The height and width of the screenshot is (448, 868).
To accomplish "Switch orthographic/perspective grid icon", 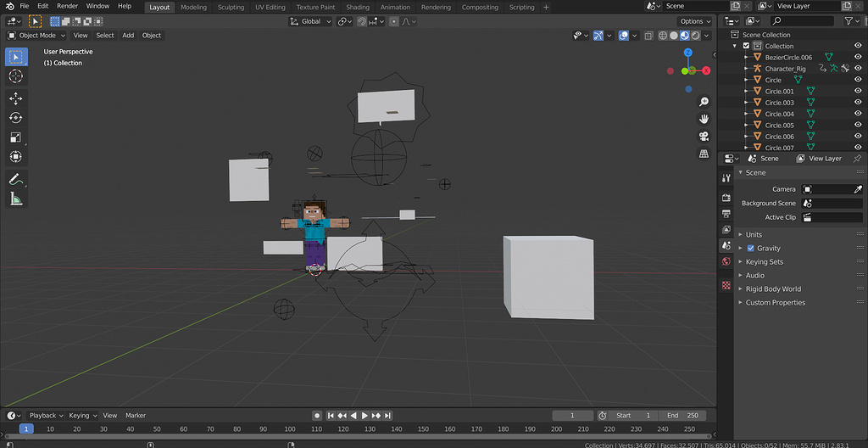I will pyautogui.click(x=704, y=154).
